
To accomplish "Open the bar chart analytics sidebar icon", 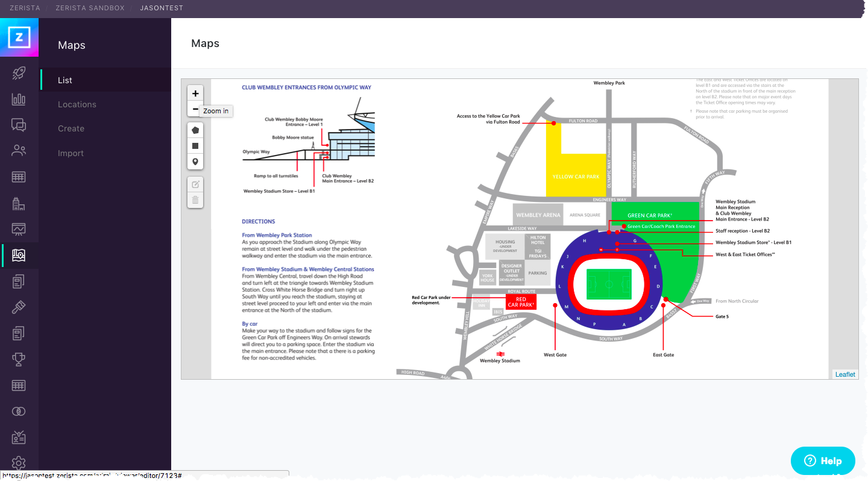I will coord(19,99).
